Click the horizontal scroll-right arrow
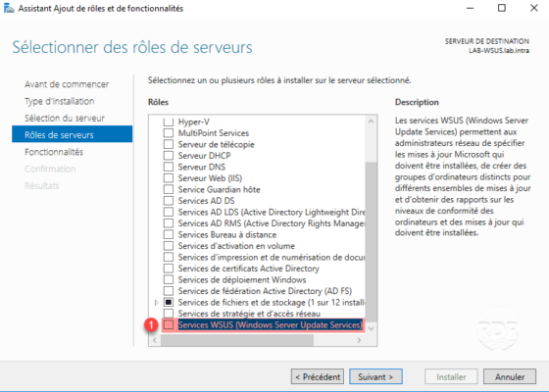The image size is (549, 392). coord(359,340)
